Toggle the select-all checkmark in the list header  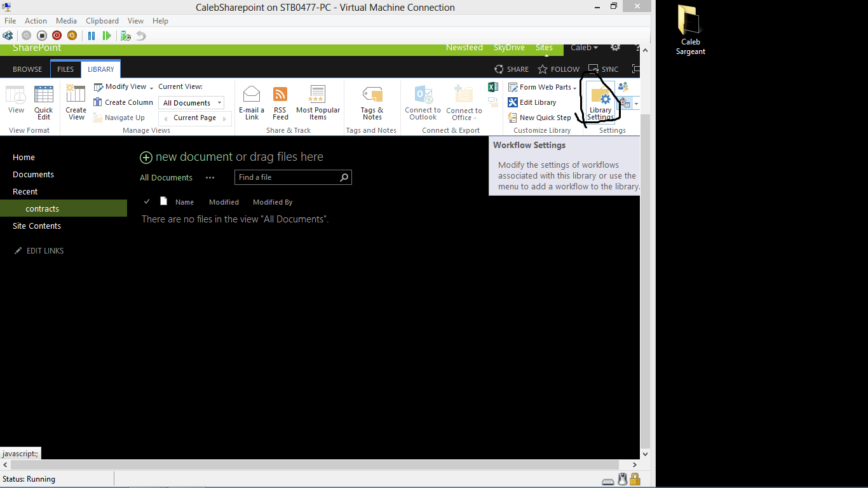coord(147,201)
